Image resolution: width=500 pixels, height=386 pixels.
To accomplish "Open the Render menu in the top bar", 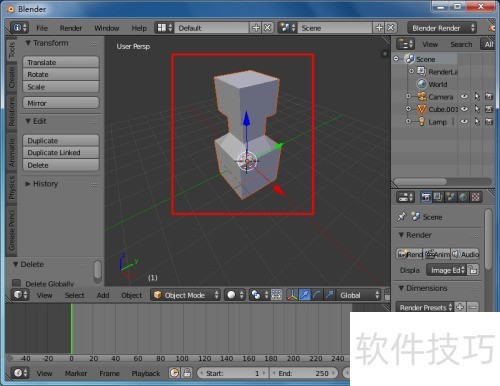I will (71, 28).
